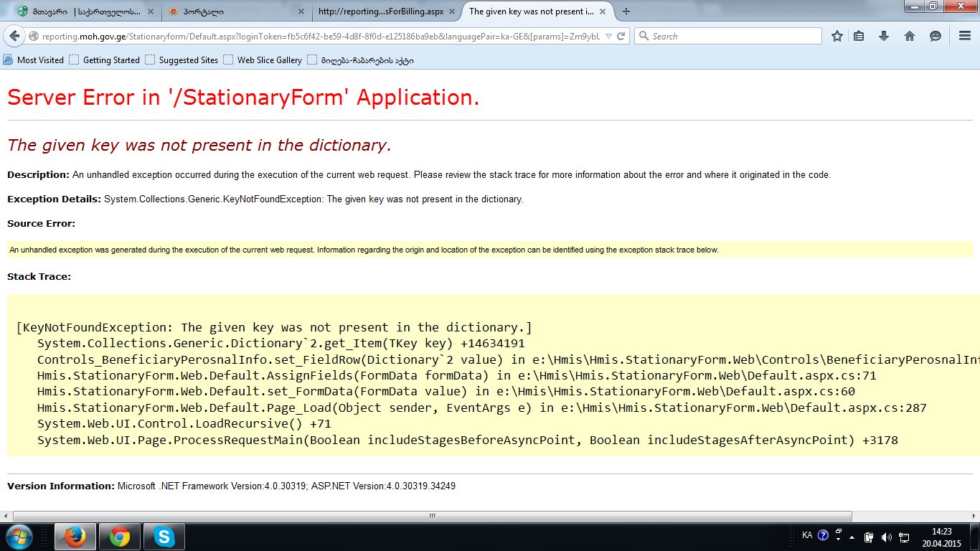Open the Web Slice Gallery bookmark
Image resolution: width=980 pixels, height=551 pixels.
[x=263, y=60]
